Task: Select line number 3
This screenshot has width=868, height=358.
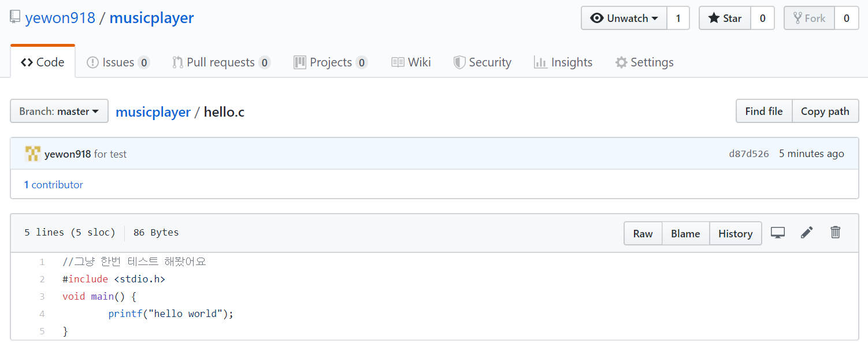Action: [x=42, y=297]
